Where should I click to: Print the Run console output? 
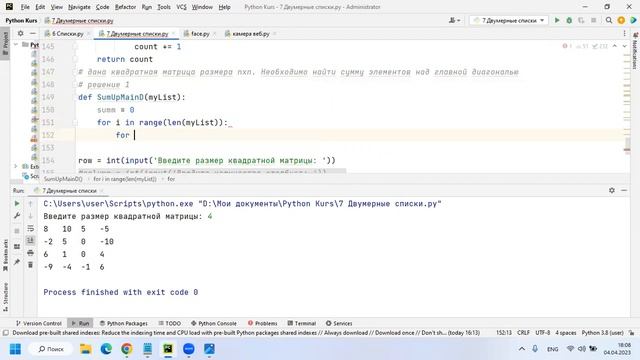coord(30,253)
